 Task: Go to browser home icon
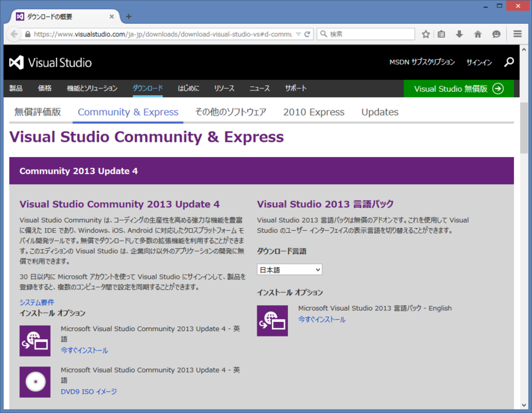[477, 34]
